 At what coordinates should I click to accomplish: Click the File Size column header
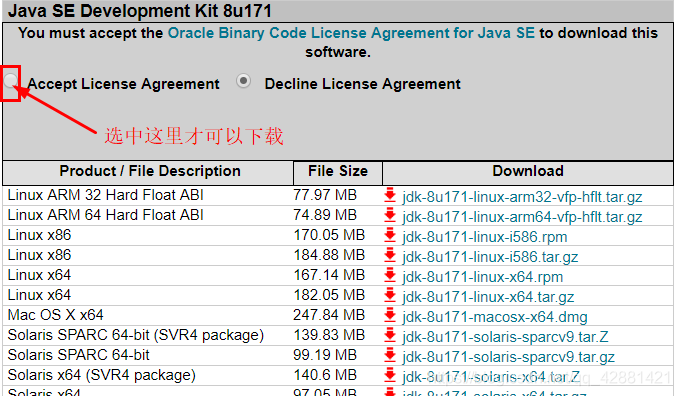coord(338,173)
